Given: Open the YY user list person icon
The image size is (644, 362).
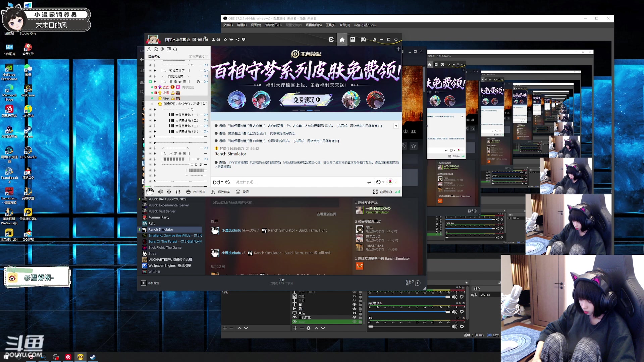Looking at the screenshot, I should pos(149,50).
